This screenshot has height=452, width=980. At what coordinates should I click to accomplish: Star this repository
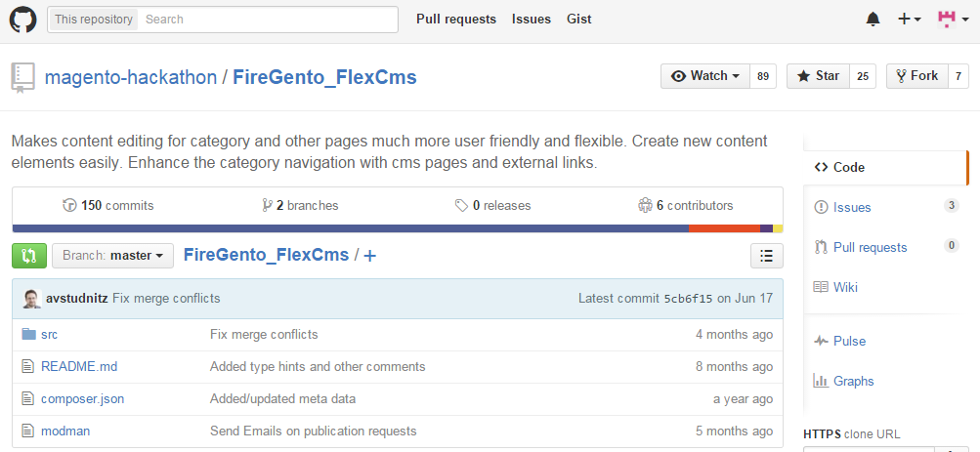(819, 76)
